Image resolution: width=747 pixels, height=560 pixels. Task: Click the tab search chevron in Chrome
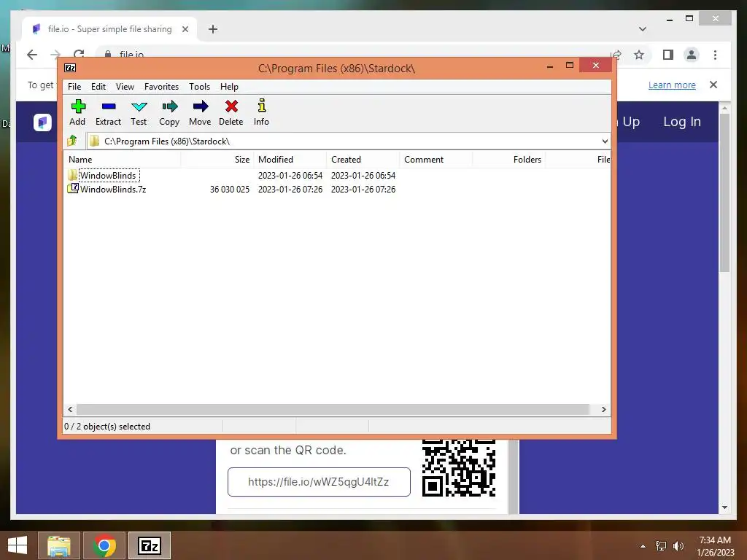tap(643, 29)
